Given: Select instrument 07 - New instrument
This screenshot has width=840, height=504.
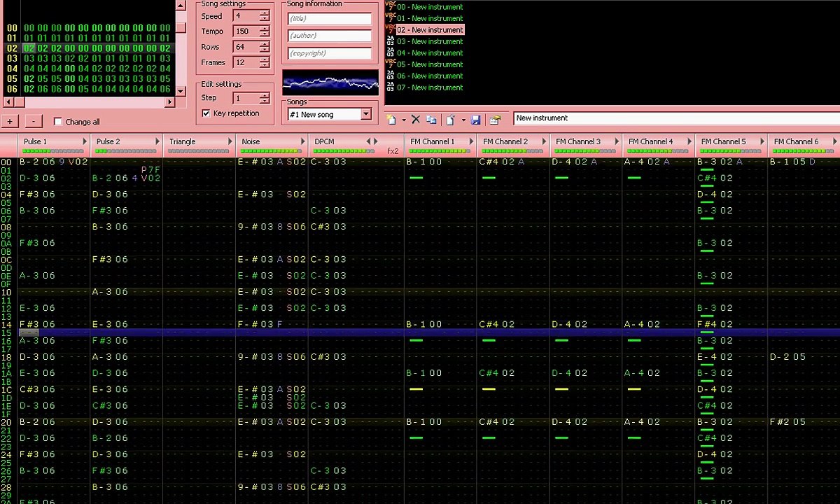Looking at the screenshot, I should pos(430,87).
